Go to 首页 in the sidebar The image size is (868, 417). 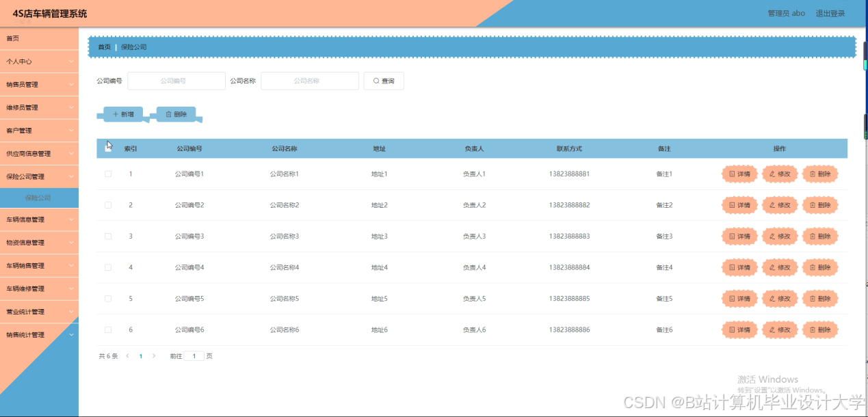39,38
